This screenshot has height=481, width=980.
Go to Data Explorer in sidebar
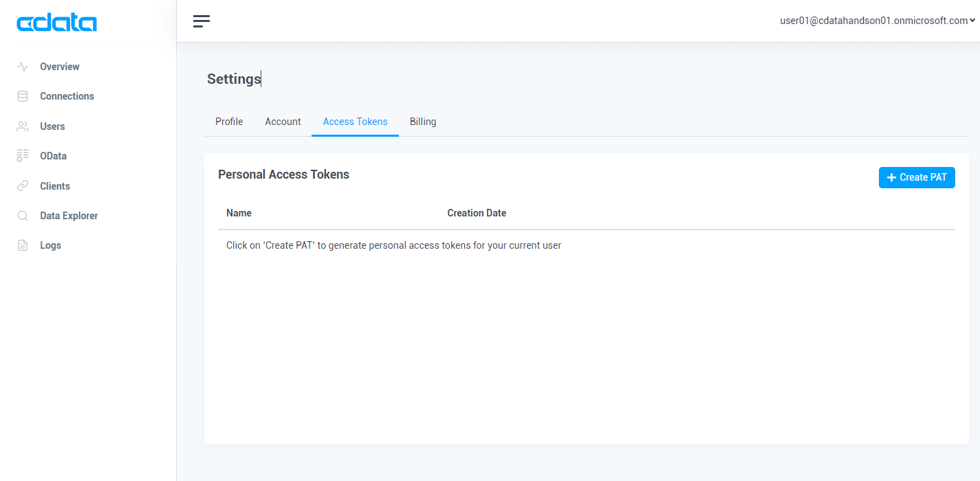(x=69, y=216)
